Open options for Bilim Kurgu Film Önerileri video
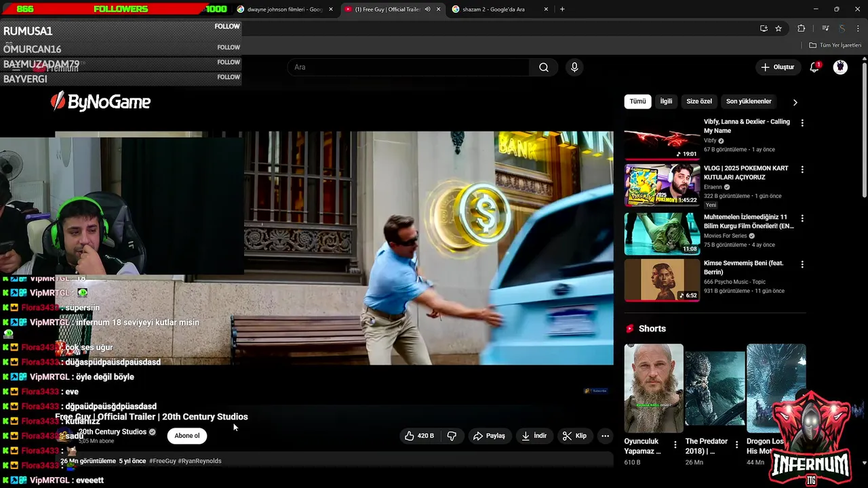The width and height of the screenshot is (868, 488). click(802, 218)
